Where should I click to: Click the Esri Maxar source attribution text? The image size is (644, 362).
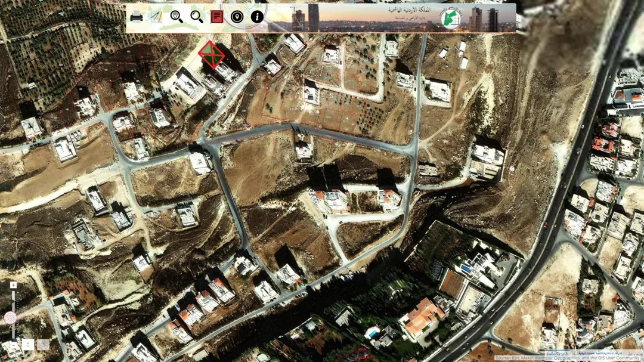(x=568, y=358)
